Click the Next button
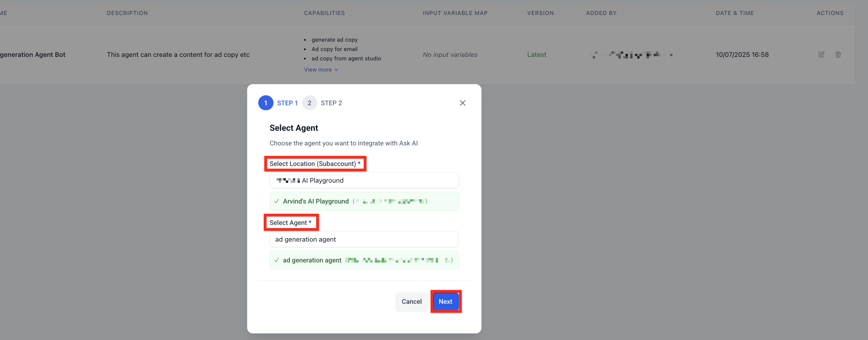This screenshot has height=340, width=868. 445,302
